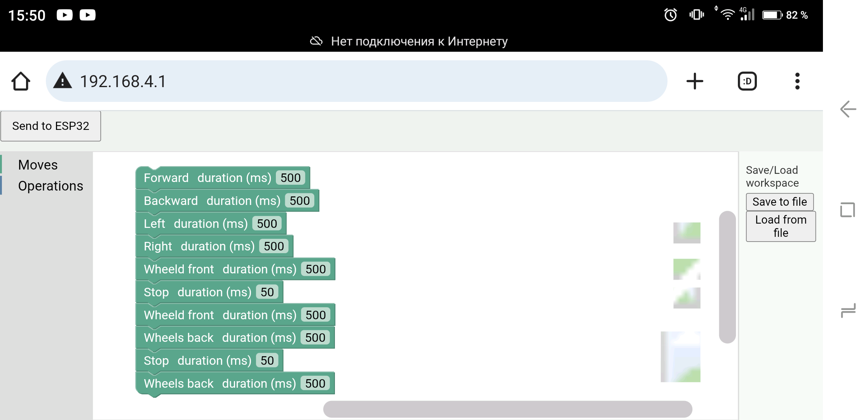Edit first Stop block duration 50
This screenshot has height=420, width=868.
click(267, 292)
